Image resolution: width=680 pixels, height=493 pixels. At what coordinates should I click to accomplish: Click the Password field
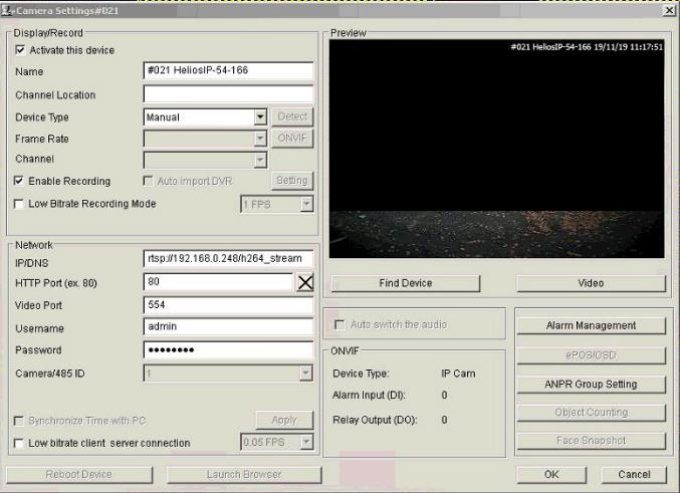(228, 350)
